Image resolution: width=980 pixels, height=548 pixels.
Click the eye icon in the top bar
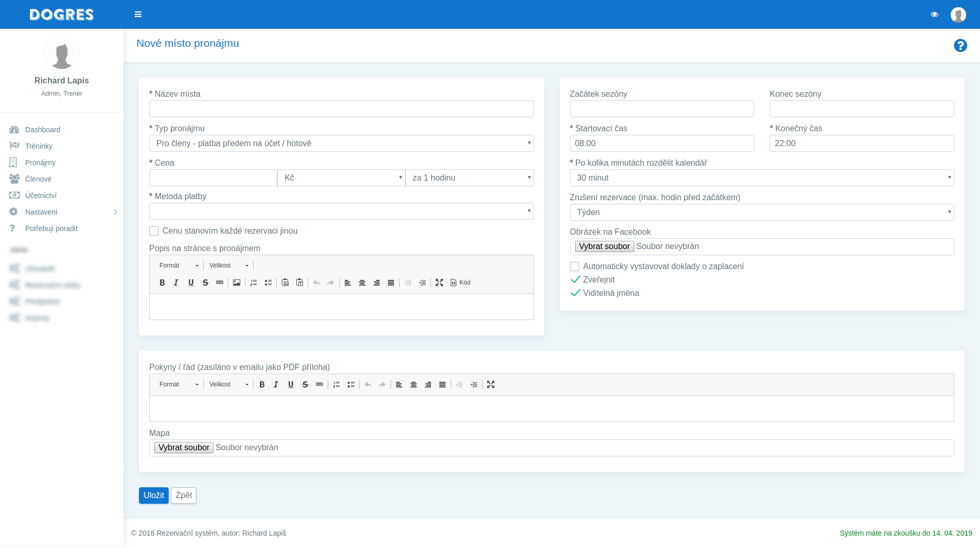(x=934, y=14)
